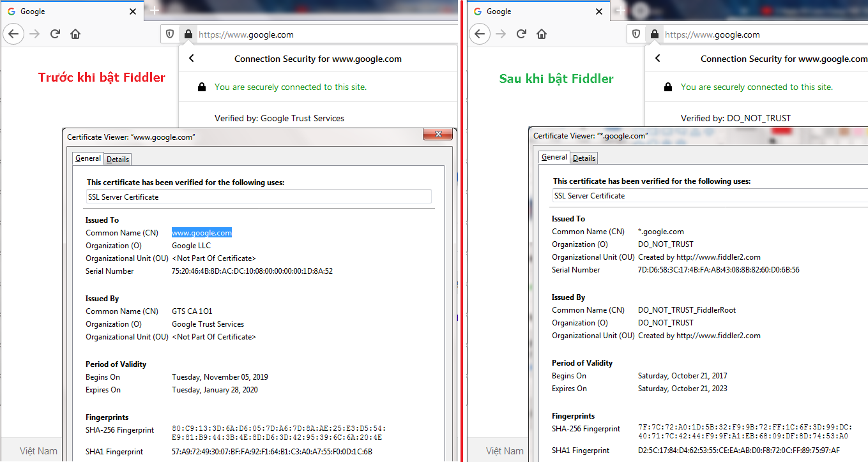The width and height of the screenshot is (868, 462).
Task: Reload page in left browser window
Action: tap(56, 34)
